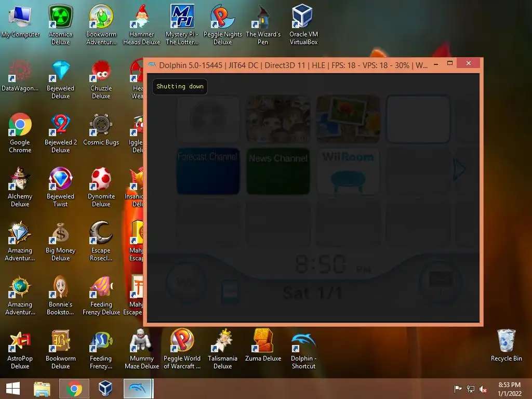
Task: Click the muted volume tray icon
Action: tap(483, 389)
